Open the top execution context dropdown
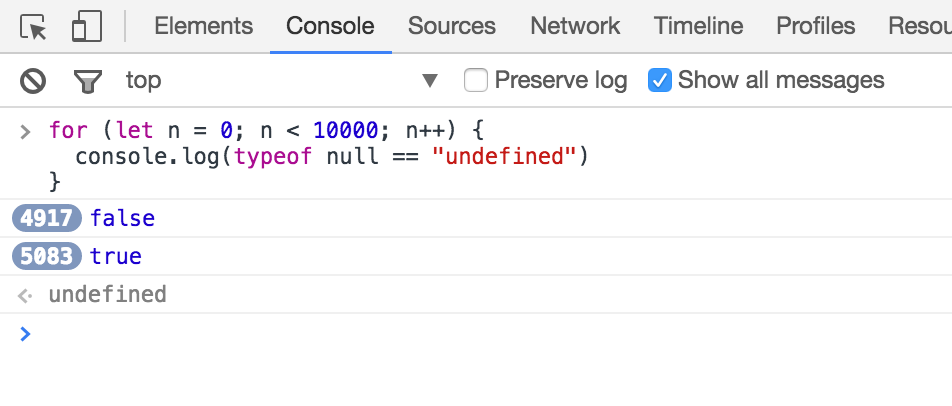 tap(430, 80)
